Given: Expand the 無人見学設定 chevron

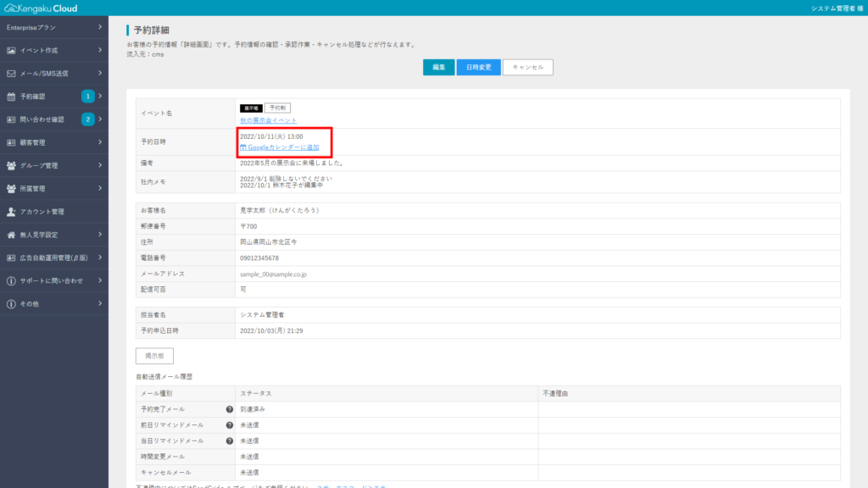Looking at the screenshot, I should click(100, 235).
